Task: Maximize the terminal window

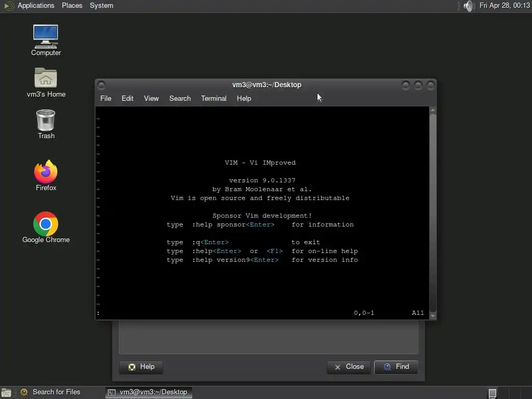Action: 418,85
